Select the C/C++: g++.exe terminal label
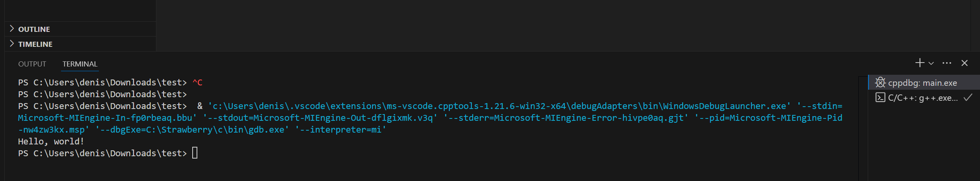This screenshot has width=980, height=181. tap(922, 98)
